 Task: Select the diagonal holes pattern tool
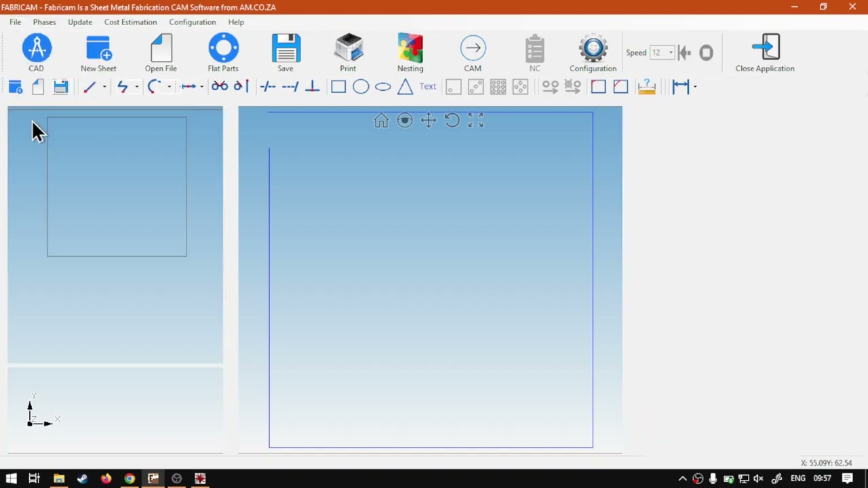pyautogui.click(x=476, y=87)
